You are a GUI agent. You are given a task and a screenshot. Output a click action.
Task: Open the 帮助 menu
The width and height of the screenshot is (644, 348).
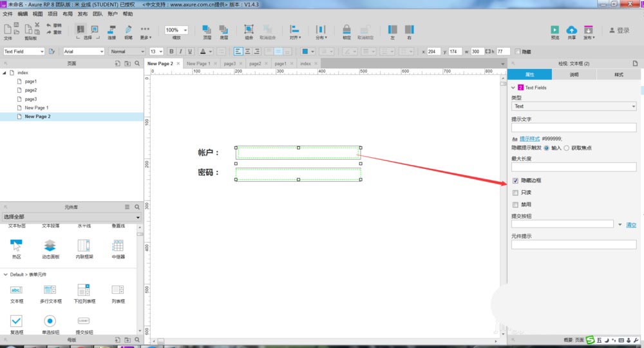(128, 14)
